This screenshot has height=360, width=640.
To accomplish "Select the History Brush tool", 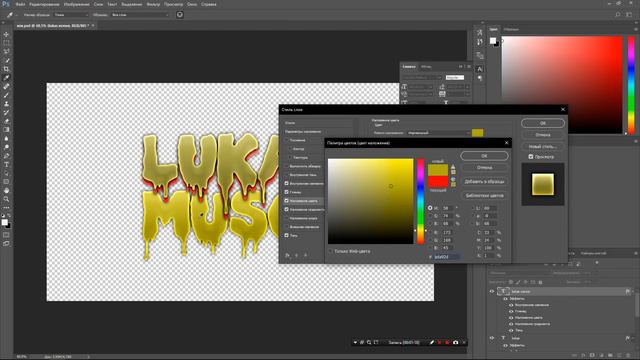I will [6, 113].
